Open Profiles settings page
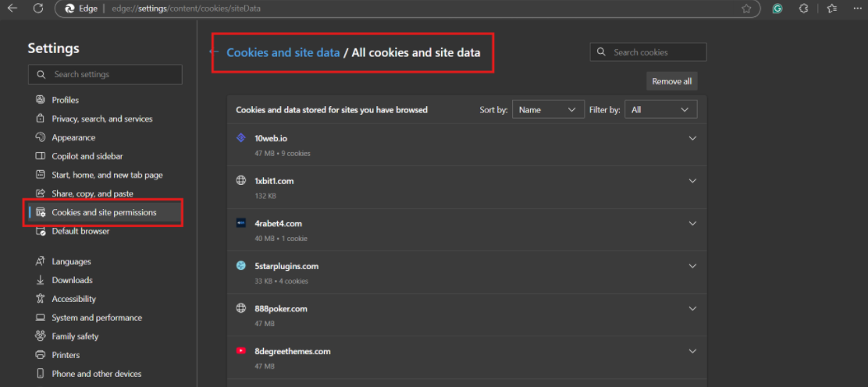The width and height of the screenshot is (868, 387). coord(66,100)
